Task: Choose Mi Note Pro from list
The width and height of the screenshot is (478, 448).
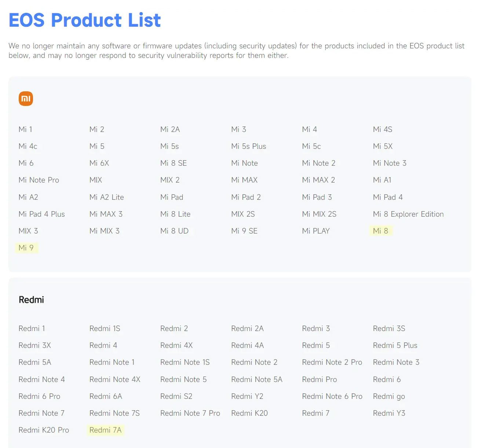Action: pyautogui.click(x=39, y=180)
